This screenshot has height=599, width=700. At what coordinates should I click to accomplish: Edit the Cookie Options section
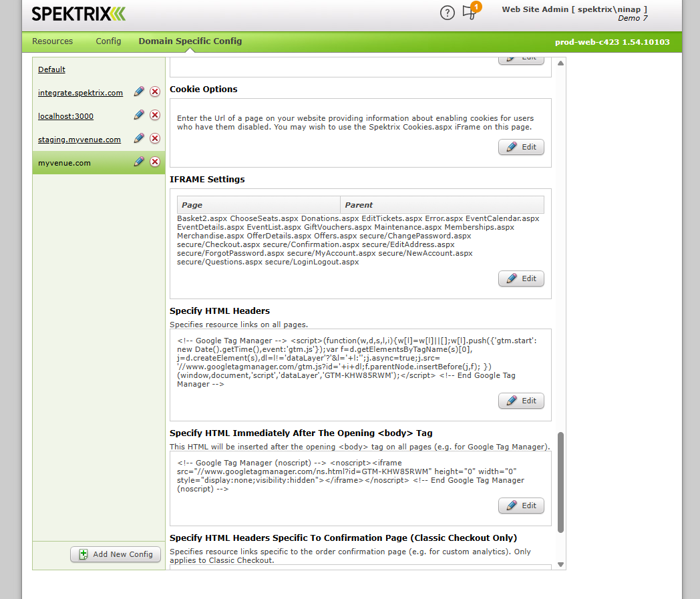click(x=521, y=147)
